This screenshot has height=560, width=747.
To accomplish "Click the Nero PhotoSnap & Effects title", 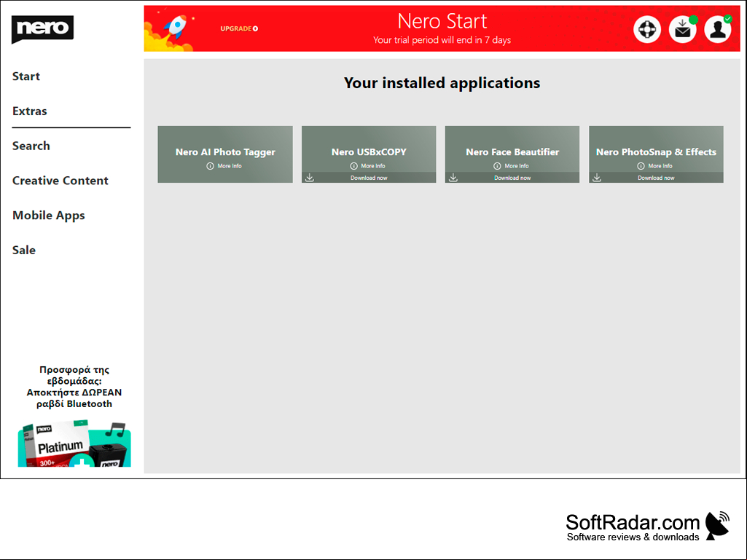I will coord(656,152).
